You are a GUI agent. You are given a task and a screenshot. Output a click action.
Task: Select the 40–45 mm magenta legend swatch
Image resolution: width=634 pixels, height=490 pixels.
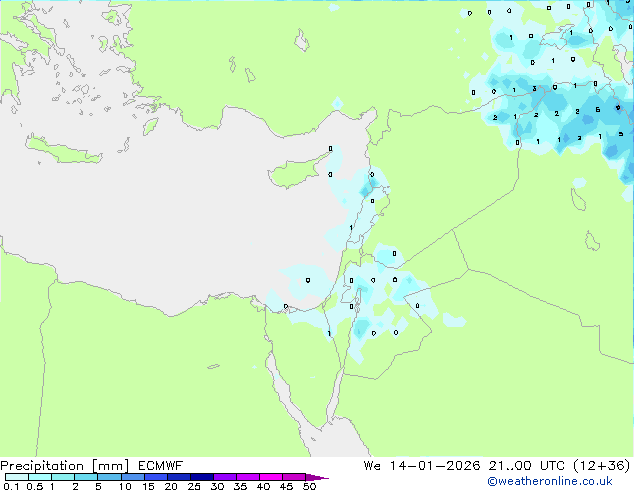271,477
